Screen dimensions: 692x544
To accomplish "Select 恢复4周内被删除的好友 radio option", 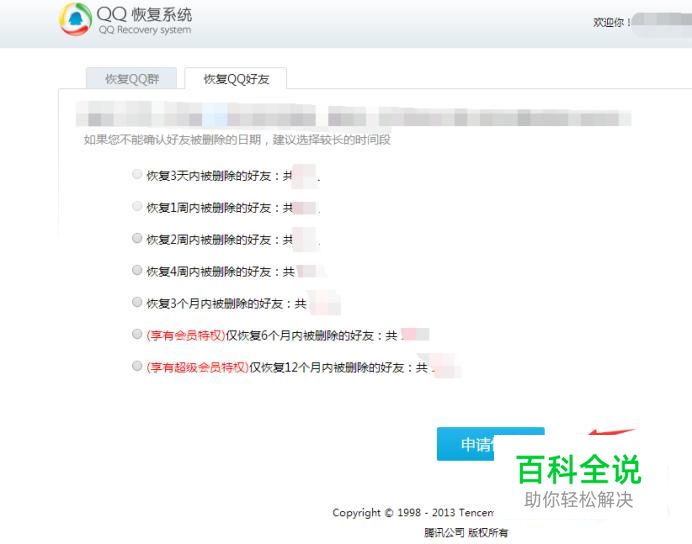I will click(137, 270).
